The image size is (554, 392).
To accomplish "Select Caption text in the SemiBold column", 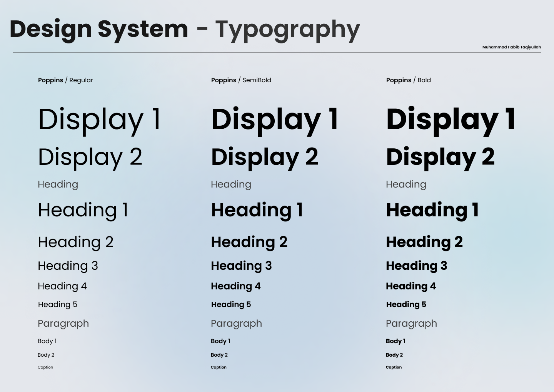I will [x=219, y=367].
